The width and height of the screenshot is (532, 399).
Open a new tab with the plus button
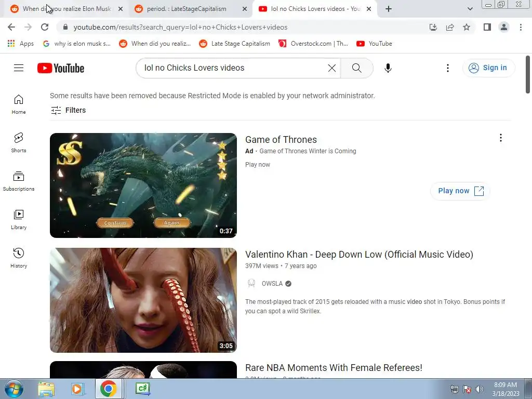pos(389,9)
